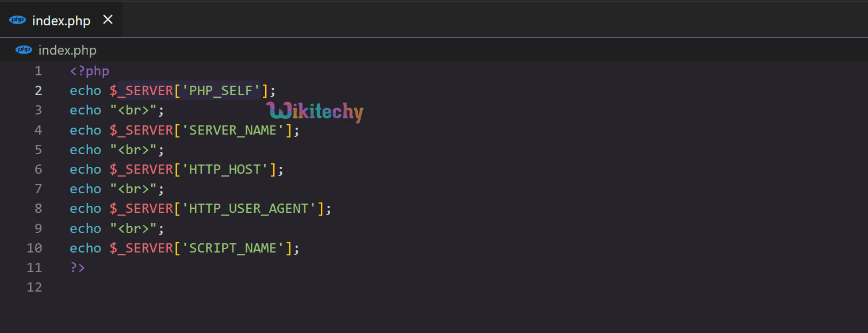868x333 pixels.
Task: Click the PHP icon in the breadcrumb bar
Action: (x=24, y=50)
